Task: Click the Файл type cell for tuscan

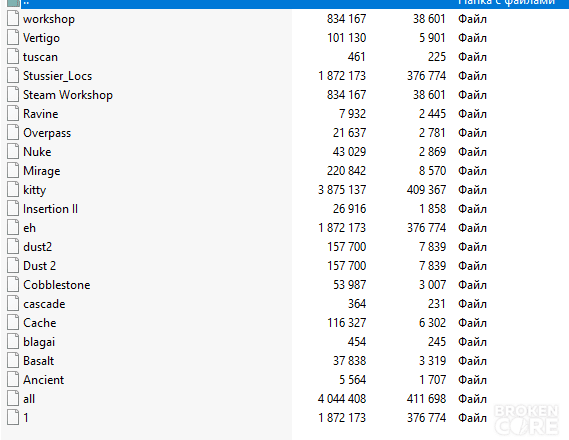Action: 472,57
